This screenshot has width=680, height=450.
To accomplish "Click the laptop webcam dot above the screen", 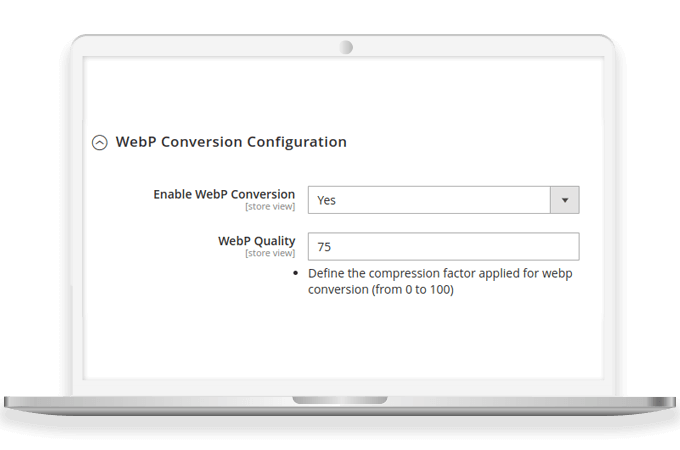I will point(345,47).
